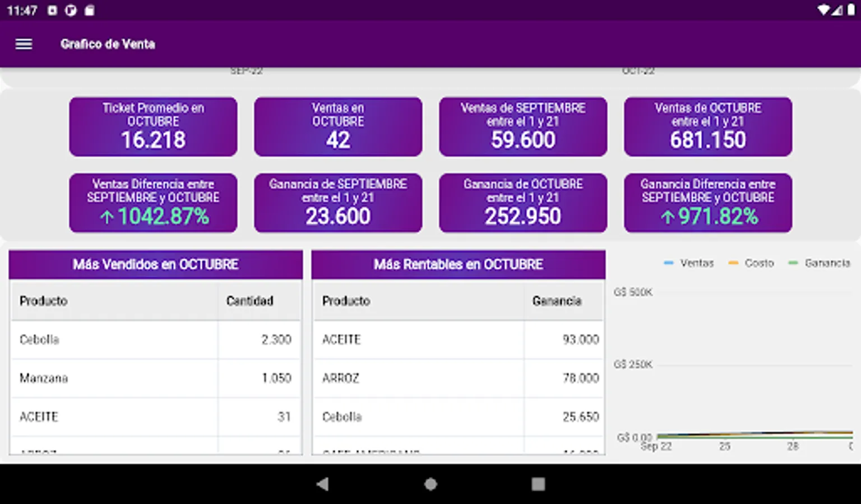This screenshot has height=504, width=861.
Task: Select the ARROZ row in Más Rentables
Action: point(459,379)
